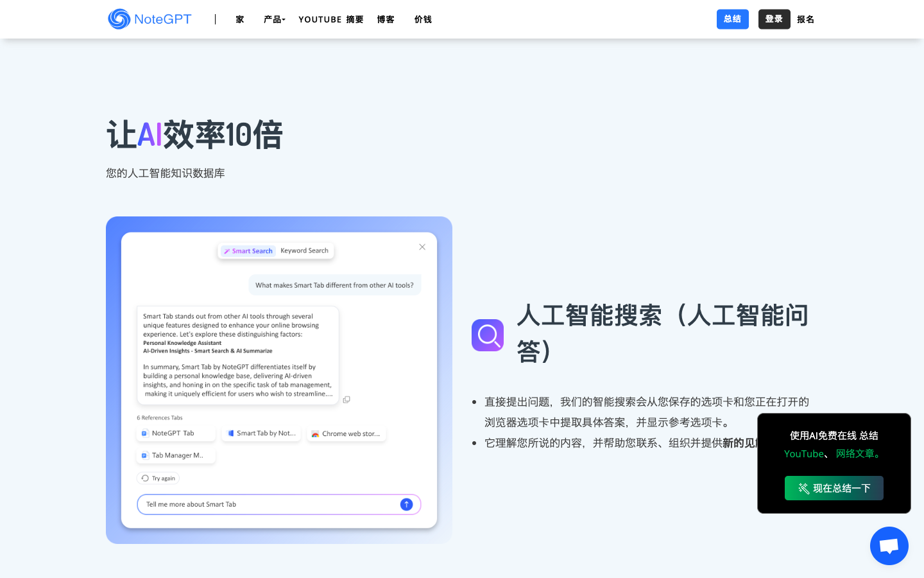924x578 pixels.
Task: Go to the 博客 page
Action: [x=386, y=19]
